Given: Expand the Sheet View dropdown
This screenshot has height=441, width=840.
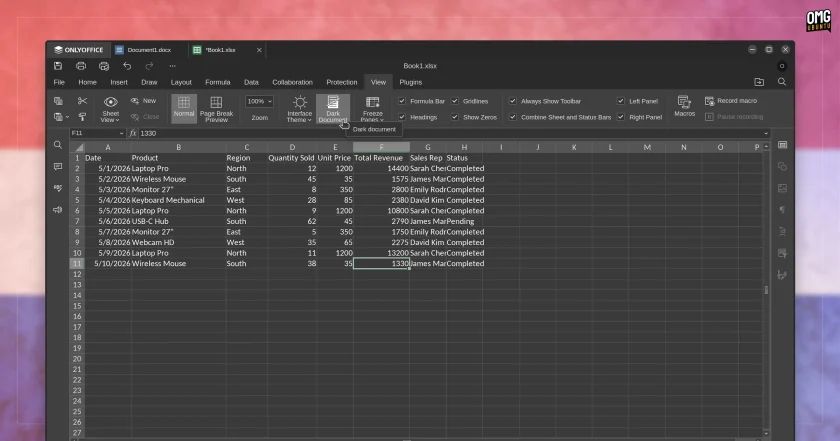Looking at the screenshot, I should click(x=110, y=109).
